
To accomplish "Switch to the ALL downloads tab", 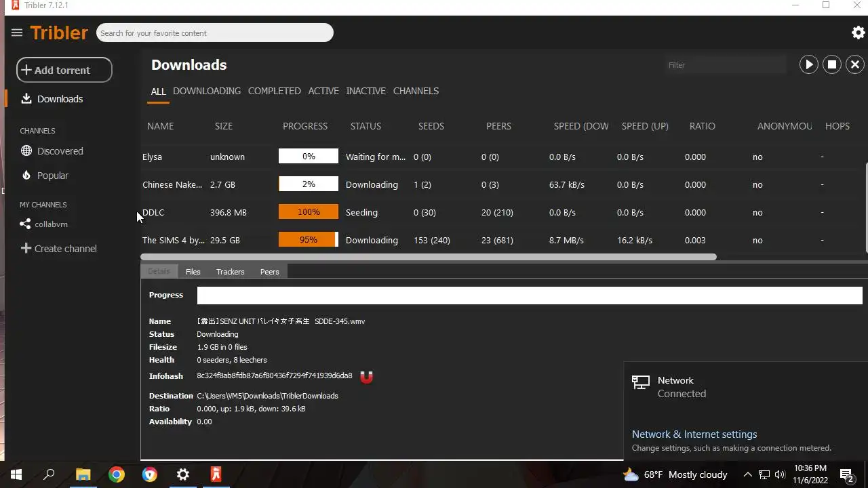I will click(x=158, y=91).
